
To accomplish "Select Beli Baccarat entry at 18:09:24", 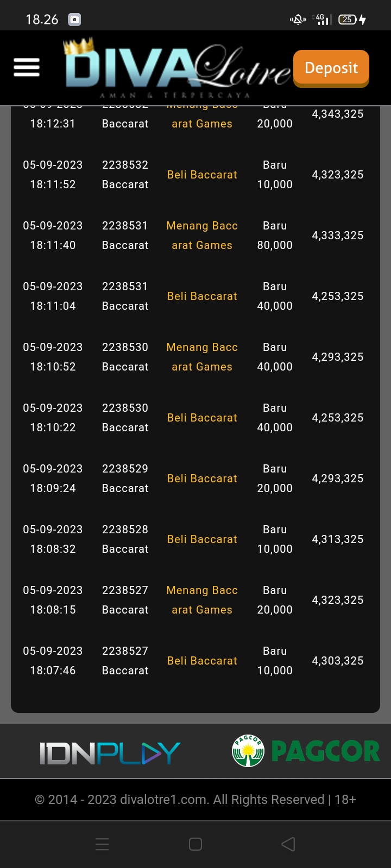I will (x=202, y=478).
